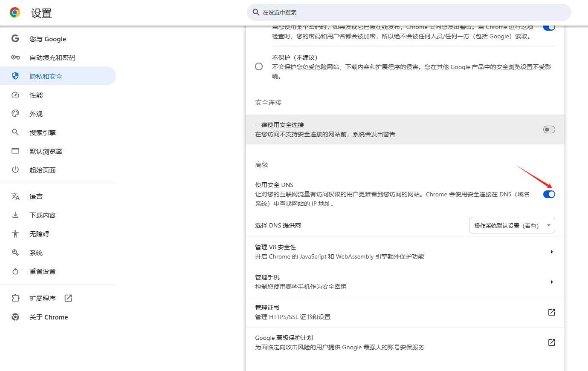The height and width of the screenshot is (371, 588).
Task: Click the Google G icon in sidebar
Action: pyautogui.click(x=15, y=39)
